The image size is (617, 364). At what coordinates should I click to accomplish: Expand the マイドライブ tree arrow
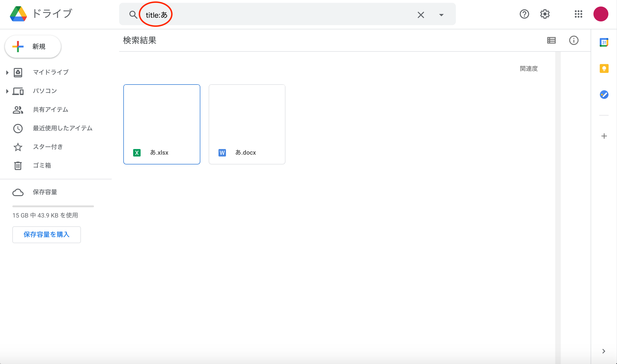coord(7,72)
